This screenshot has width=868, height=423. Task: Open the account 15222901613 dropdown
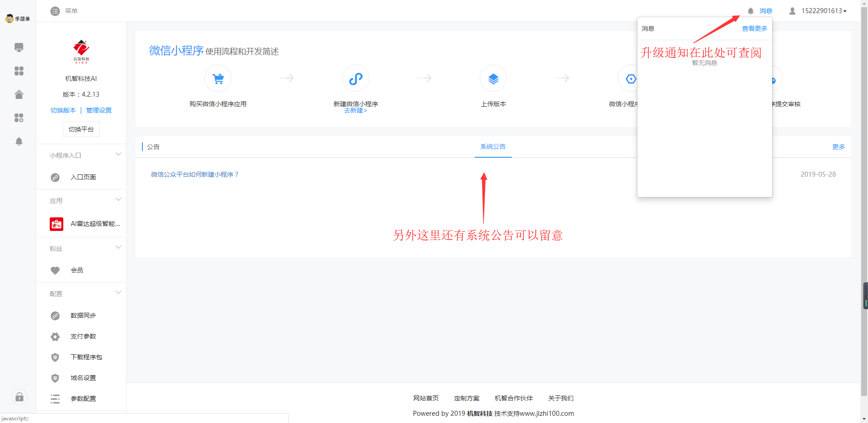(x=824, y=11)
